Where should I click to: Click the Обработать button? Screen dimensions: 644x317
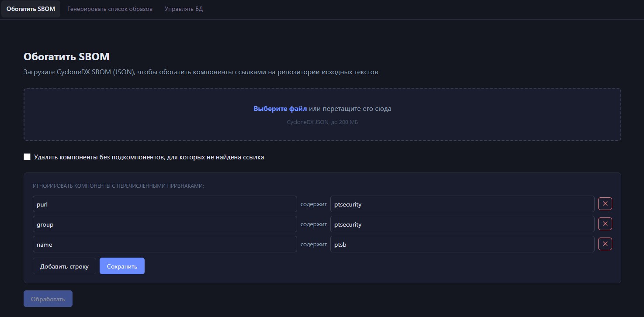coord(48,299)
